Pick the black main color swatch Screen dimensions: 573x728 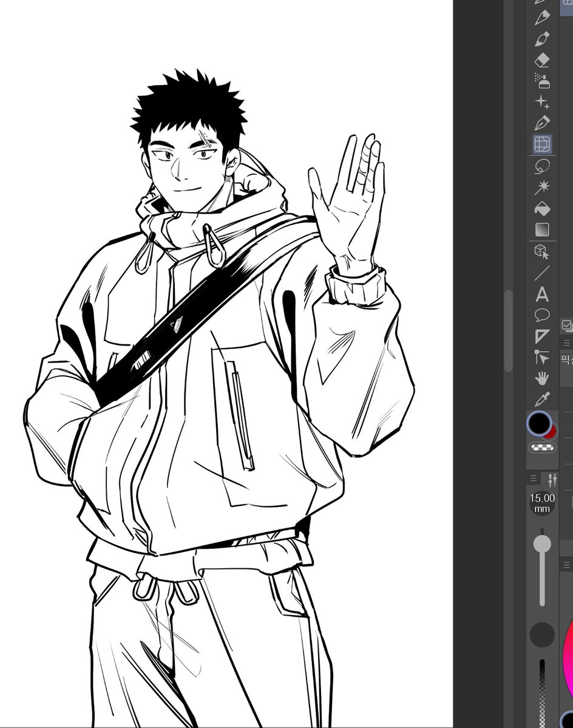click(x=538, y=423)
